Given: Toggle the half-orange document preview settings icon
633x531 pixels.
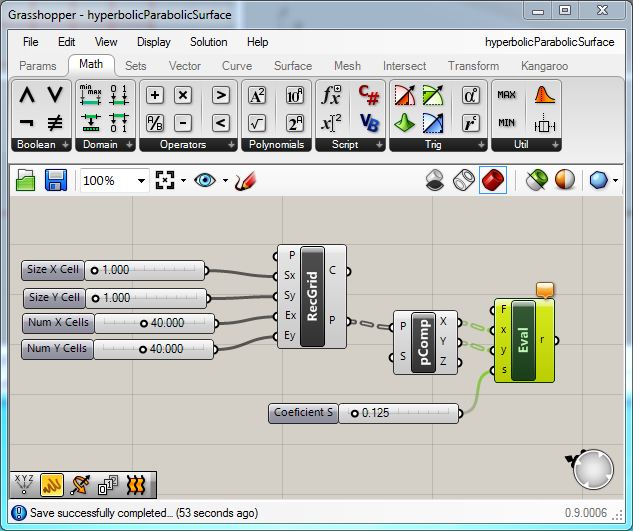Looking at the screenshot, I should tap(565, 180).
